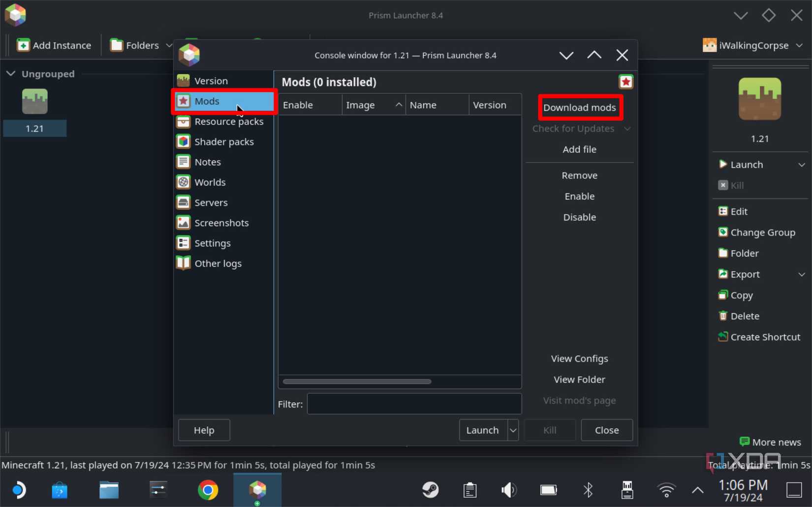Screen dimensions: 812x507
Task: Click the removable storage tray icon
Action: point(627,490)
